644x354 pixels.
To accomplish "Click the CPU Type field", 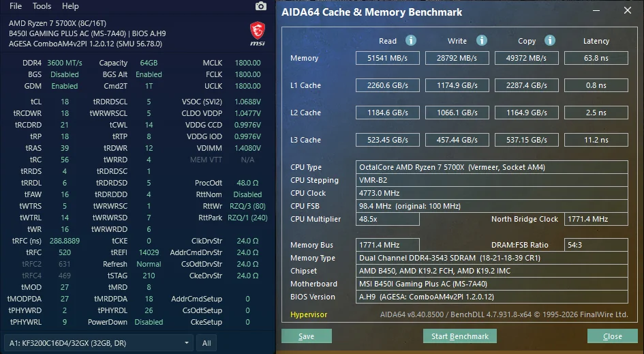I will point(491,167).
